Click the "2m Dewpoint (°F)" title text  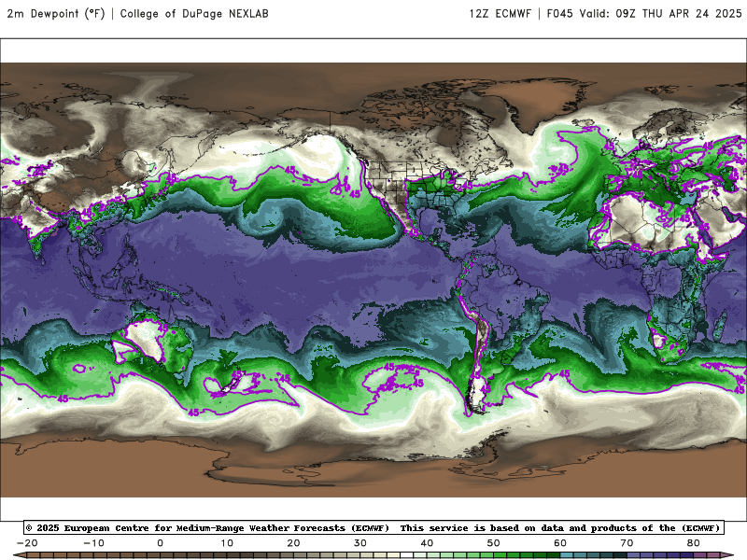[x=56, y=13]
